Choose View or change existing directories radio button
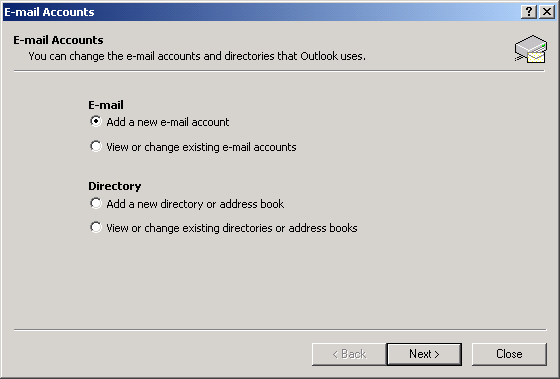Screen dimensions: 560x379 pyautogui.click(x=96, y=227)
